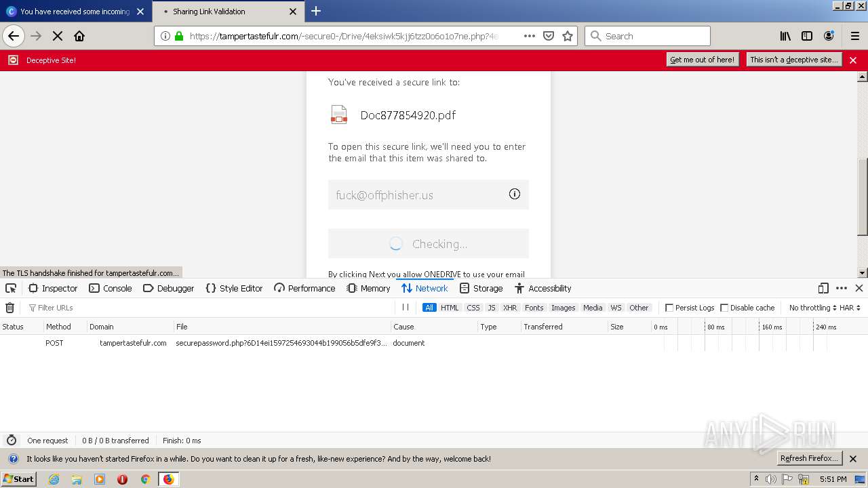This screenshot has height=488, width=868.
Task: Open page actions three-dot menu in address bar
Action: 530,36
